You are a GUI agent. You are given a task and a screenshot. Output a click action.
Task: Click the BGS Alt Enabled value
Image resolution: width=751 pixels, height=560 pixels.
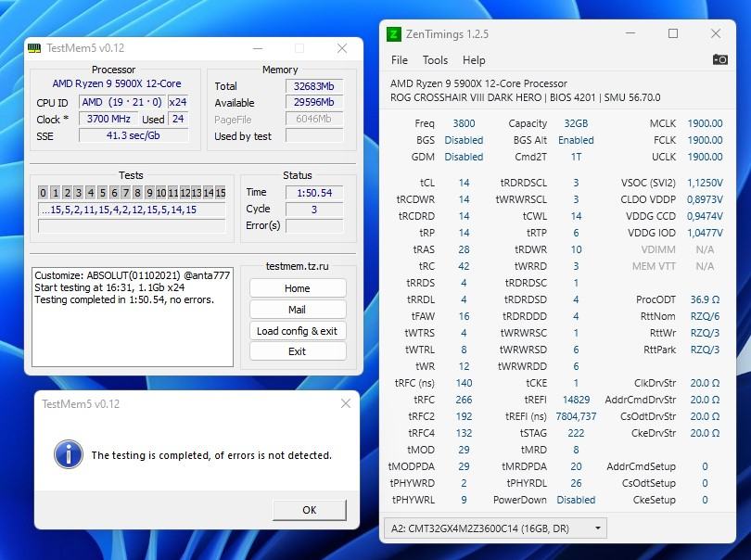(576, 140)
